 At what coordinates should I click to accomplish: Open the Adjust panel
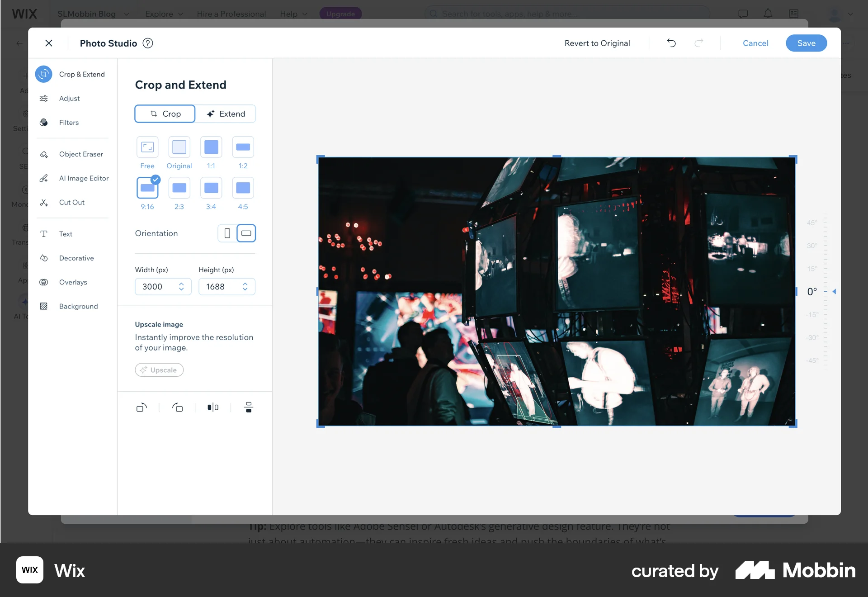click(x=69, y=98)
